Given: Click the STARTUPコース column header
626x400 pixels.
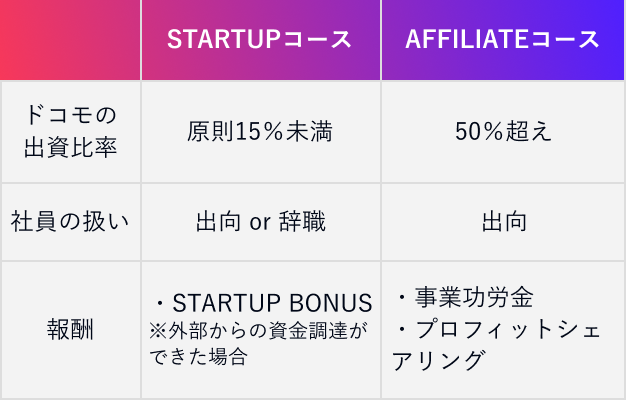Looking at the screenshot, I should [x=260, y=40].
